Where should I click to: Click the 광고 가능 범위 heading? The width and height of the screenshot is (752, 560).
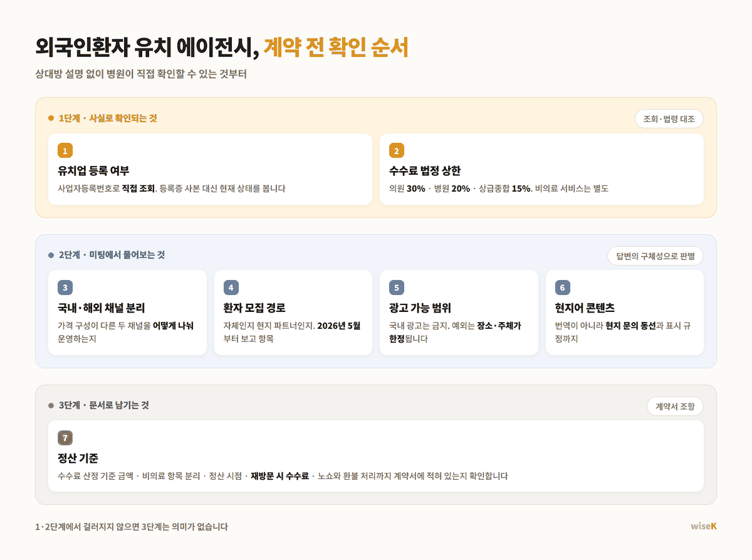pos(420,308)
